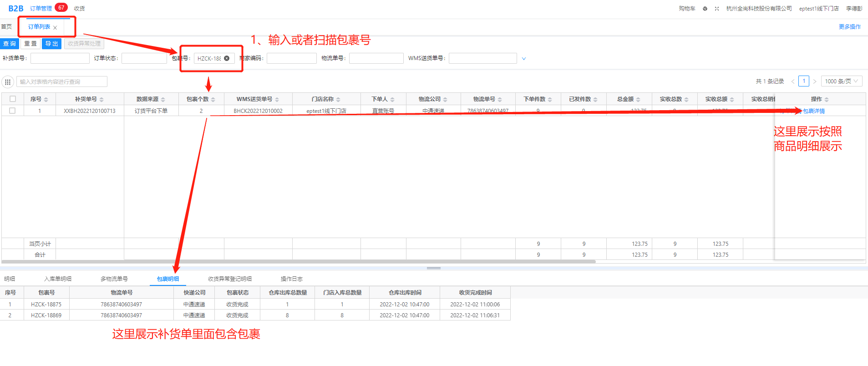Open the column settings grid icon
Image resolution: width=868 pixels, height=366 pixels.
[8, 82]
